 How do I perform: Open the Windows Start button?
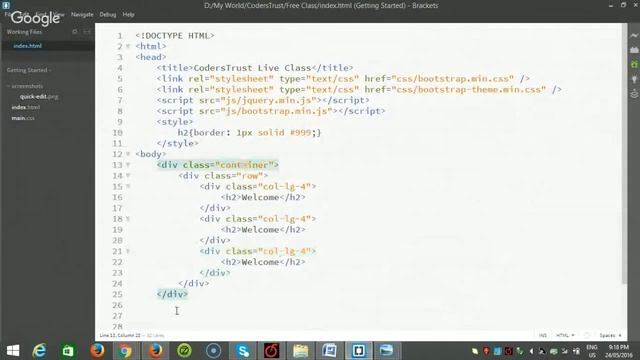coord(13,351)
